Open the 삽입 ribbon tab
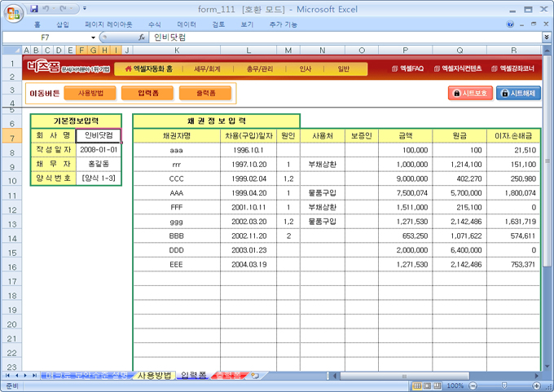 pyautogui.click(x=63, y=24)
